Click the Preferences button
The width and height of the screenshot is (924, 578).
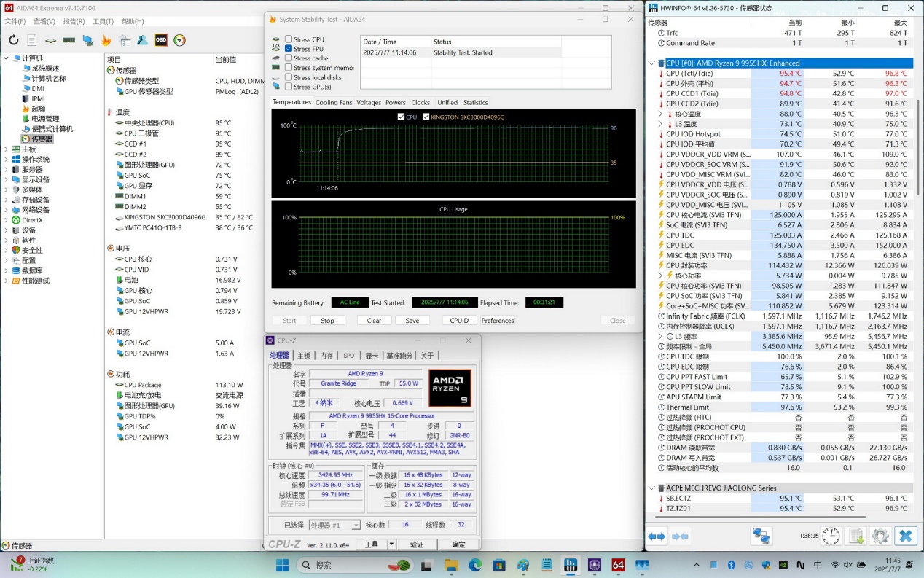[x=498, y=321]
